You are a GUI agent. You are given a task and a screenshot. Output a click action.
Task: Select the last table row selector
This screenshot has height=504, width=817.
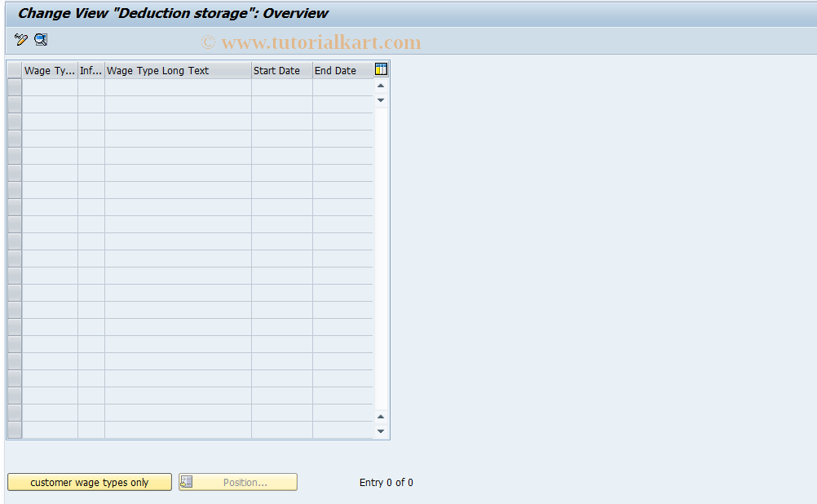(15, 430)
